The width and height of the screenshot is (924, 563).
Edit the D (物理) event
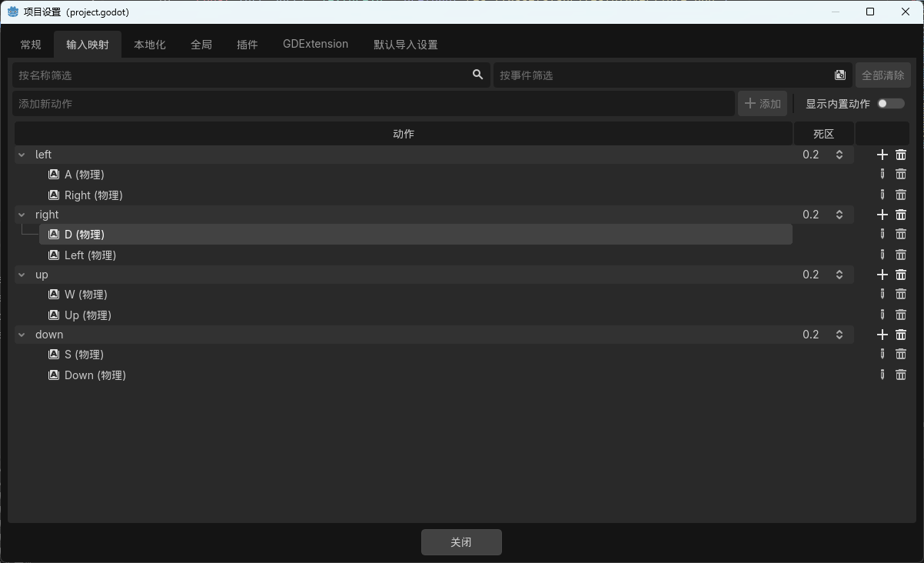tap(882, 235)
